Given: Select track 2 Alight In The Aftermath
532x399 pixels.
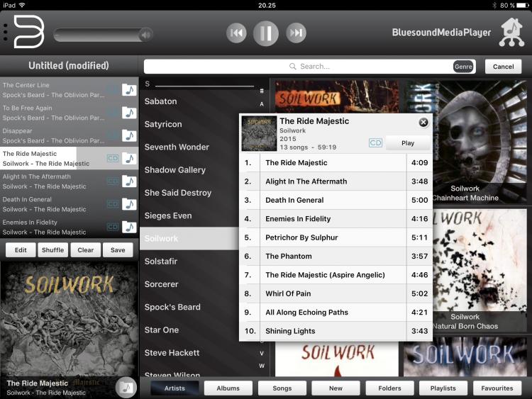Looking at the screenshot, I should 336,181.
